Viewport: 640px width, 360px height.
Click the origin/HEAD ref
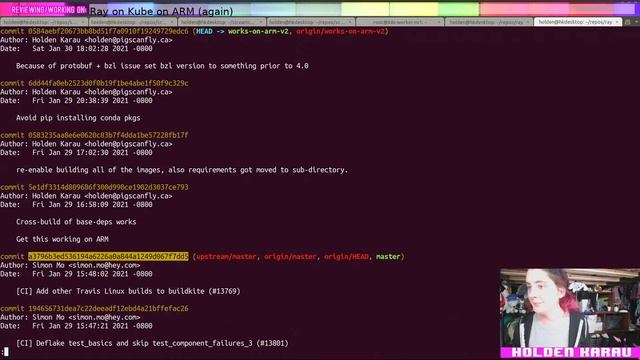(346, 256)
